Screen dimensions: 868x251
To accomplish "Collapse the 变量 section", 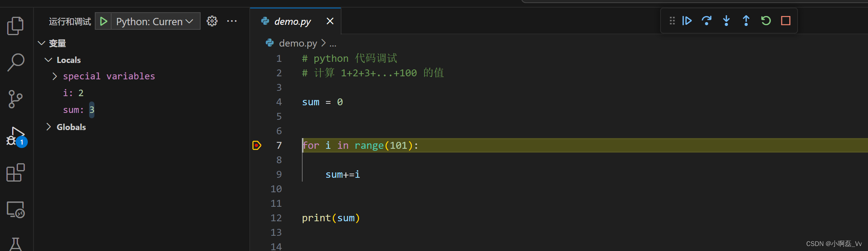I will pyautogui.click(x=41, y=43).
